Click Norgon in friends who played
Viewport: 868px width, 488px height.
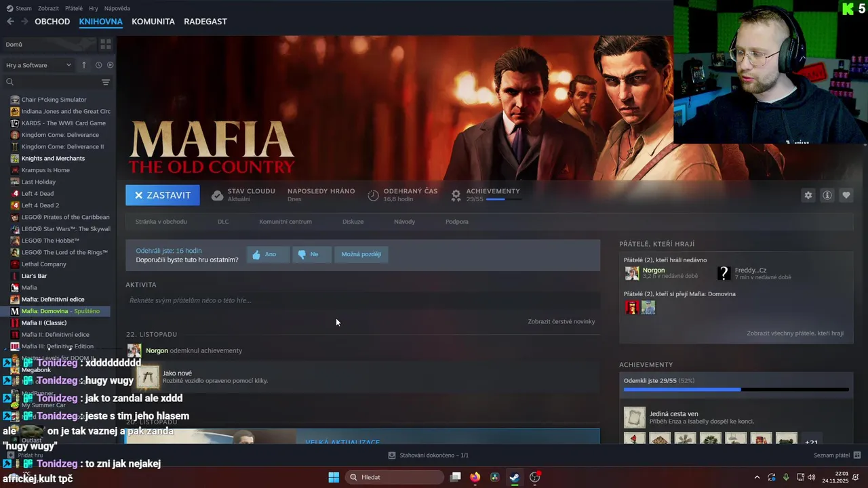[654, 270]
